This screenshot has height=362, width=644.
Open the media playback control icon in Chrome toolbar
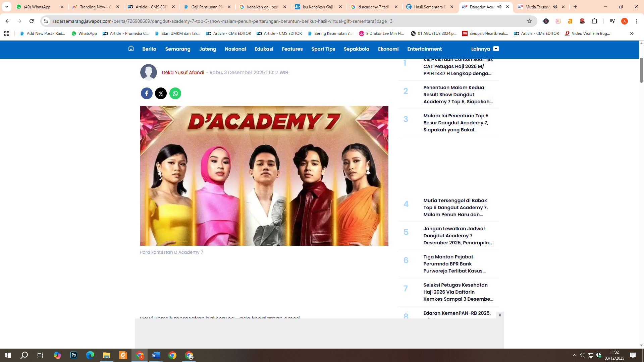point(612,21)
